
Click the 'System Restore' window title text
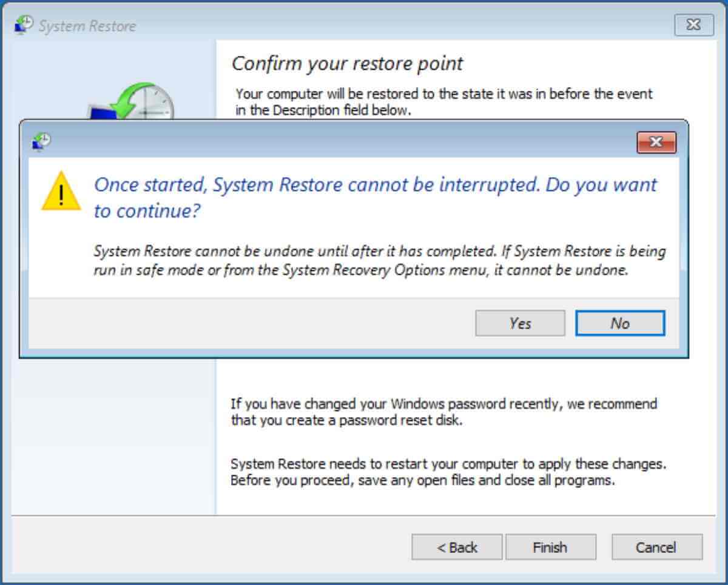(x=87, y=26)
